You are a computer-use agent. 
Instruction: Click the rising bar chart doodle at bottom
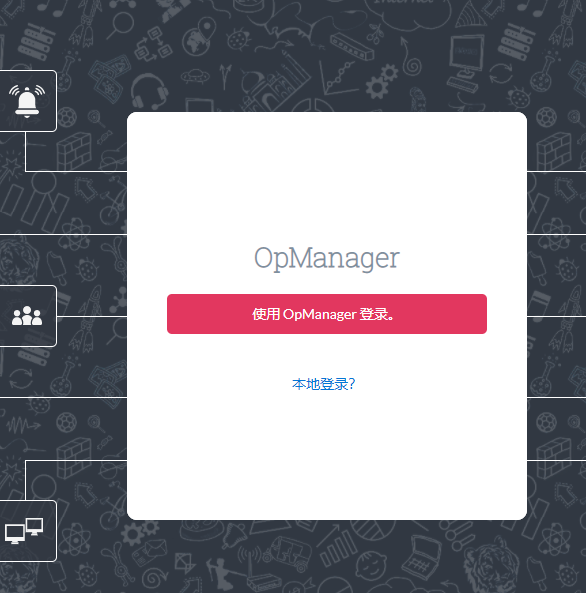338,545
